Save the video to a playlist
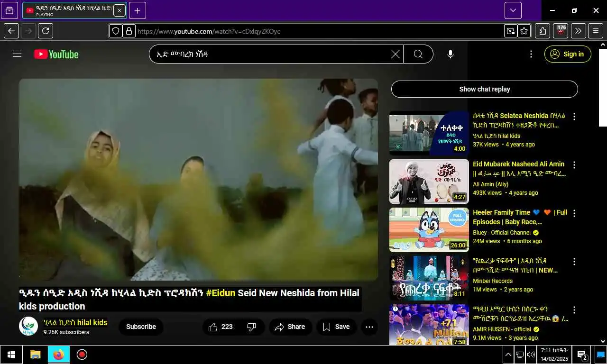607x364 pixels. pyautogui.click(x=336, y=327)
